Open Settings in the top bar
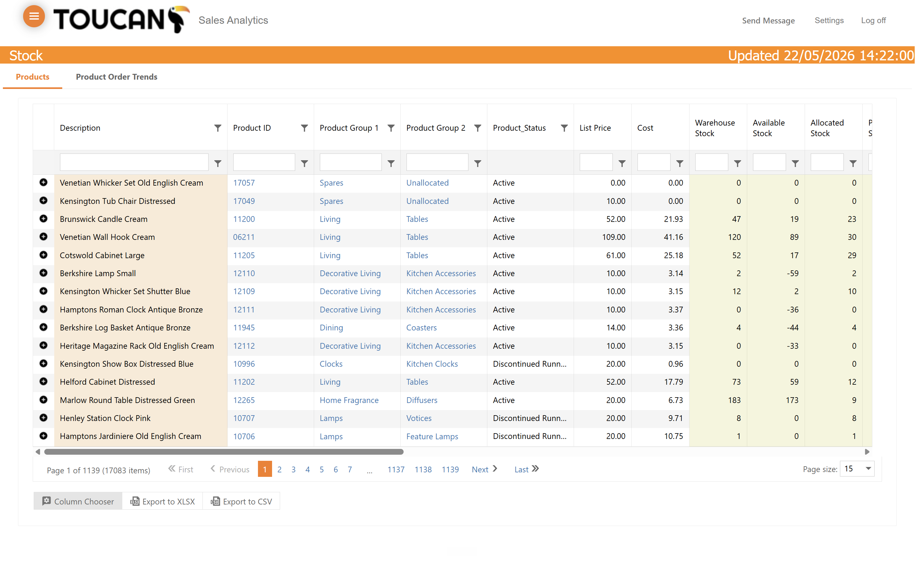The image size is (924, 578). [x=829, y=20]
